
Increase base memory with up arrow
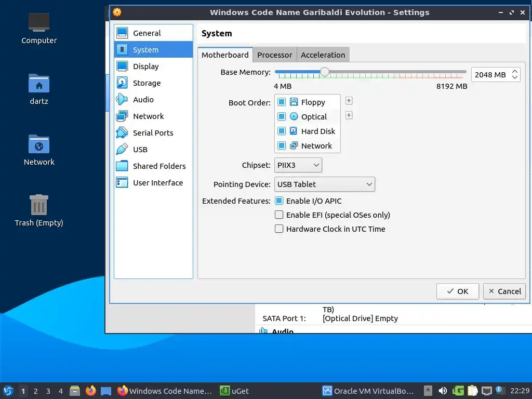tap(515, 72)
